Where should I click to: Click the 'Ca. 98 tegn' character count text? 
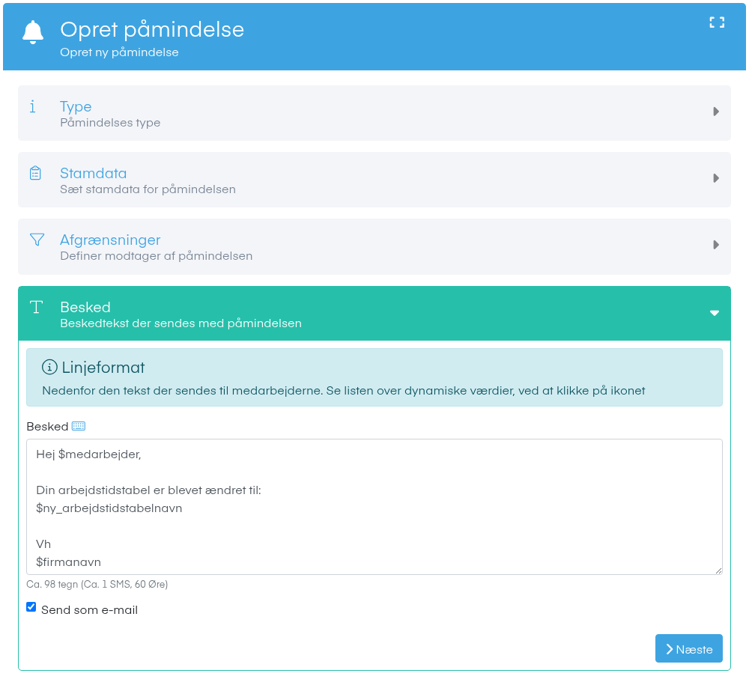tap(97, 584)
